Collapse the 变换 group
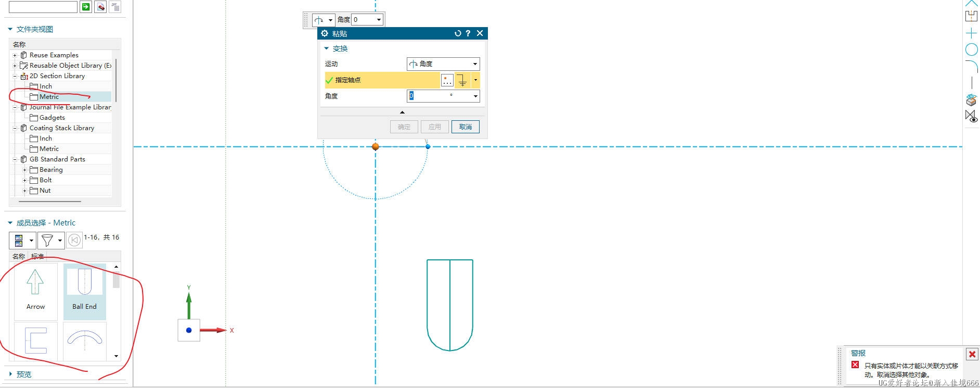This screenshot has height=389, width=980. tap(327, 48)
